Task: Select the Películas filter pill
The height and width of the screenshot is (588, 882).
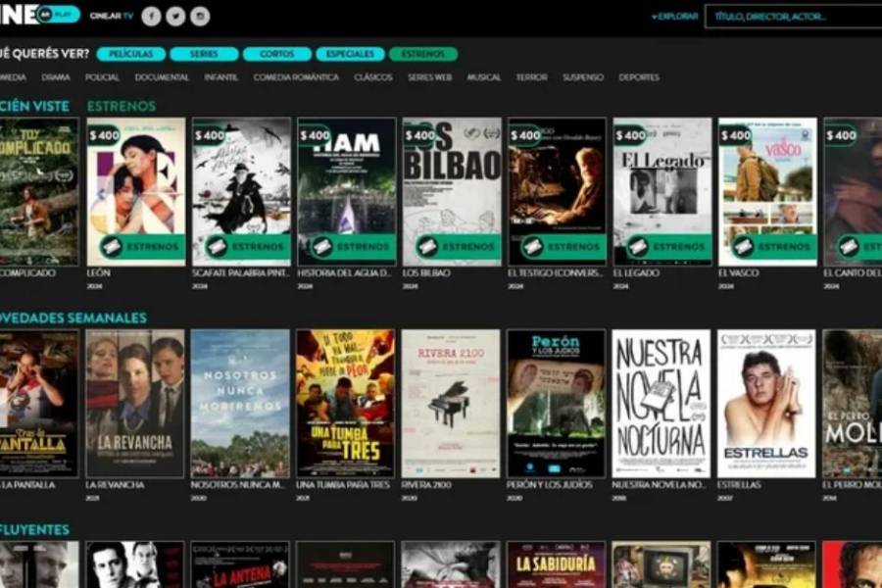Action: pyautogui.click(x=131, y=54)
